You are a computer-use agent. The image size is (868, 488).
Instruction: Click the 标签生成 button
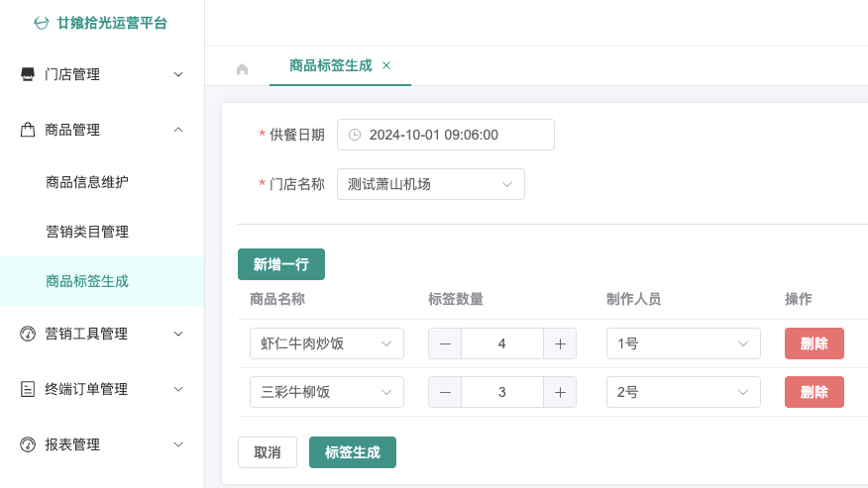click(353, 452)
